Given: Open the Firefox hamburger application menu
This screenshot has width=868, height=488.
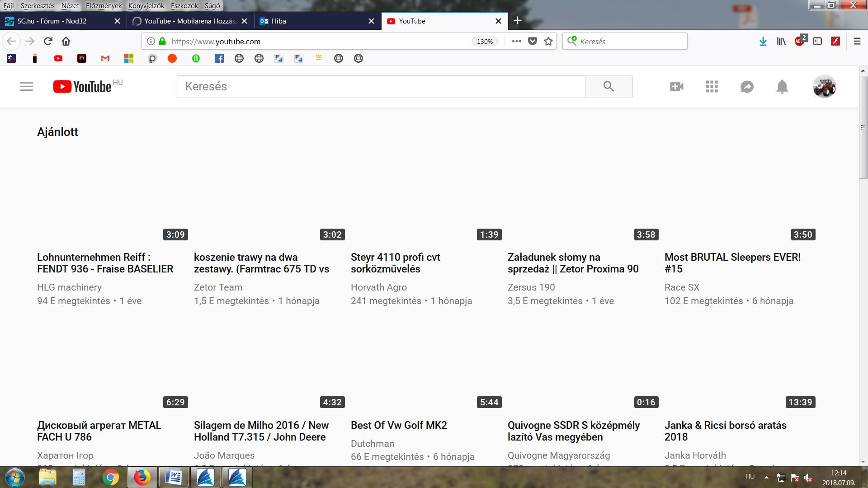Looking at the screenshot, I should tap(857, 41).
